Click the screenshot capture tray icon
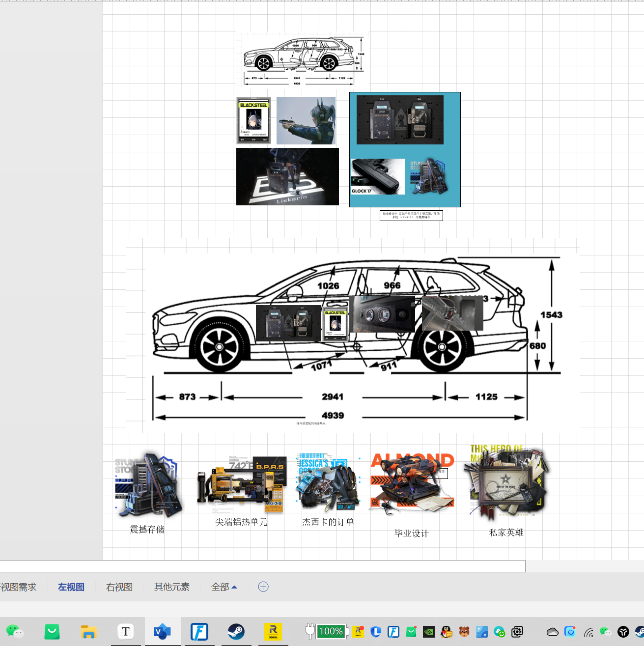Screen dimensions: 644x646 (517, 632)
